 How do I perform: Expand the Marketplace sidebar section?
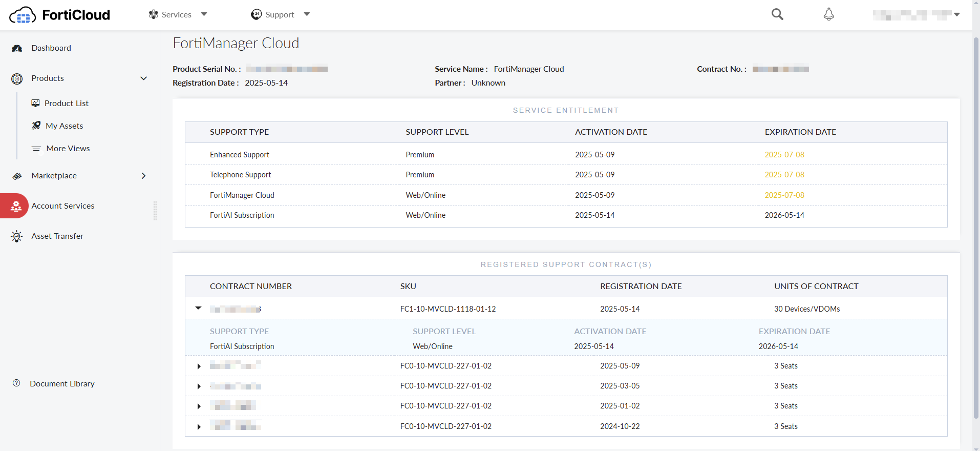[143, 176]
